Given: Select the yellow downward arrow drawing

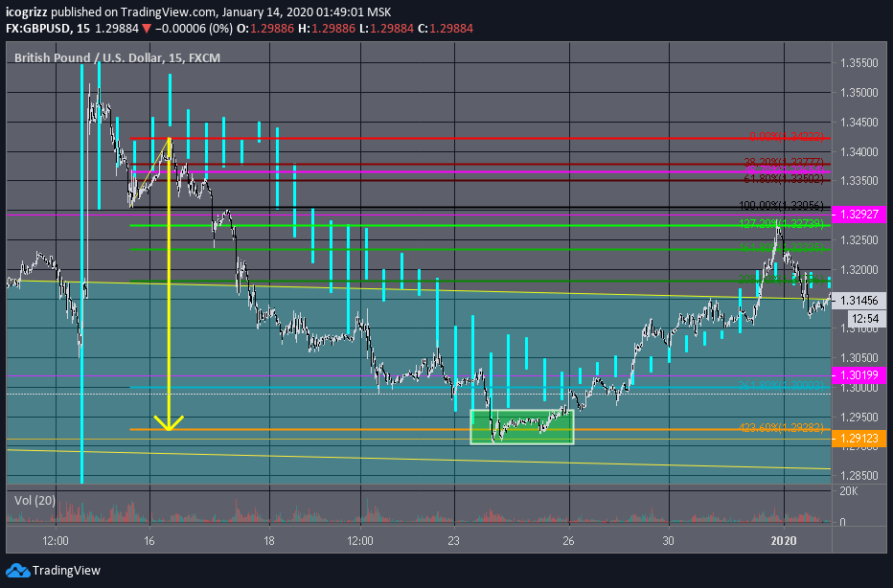Looking at the screenshot, I should click(170, 284).
